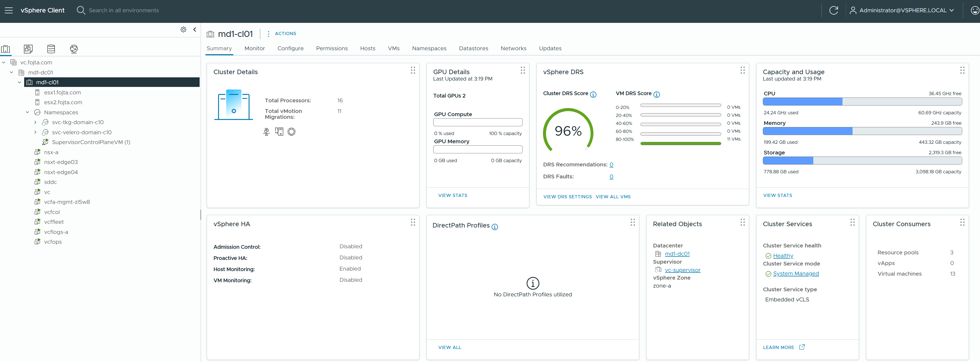This screenshot has height=362, width=980.
Task: Expand the svc-velero-domain-c10 namespace
Action: tap(35, 132)
